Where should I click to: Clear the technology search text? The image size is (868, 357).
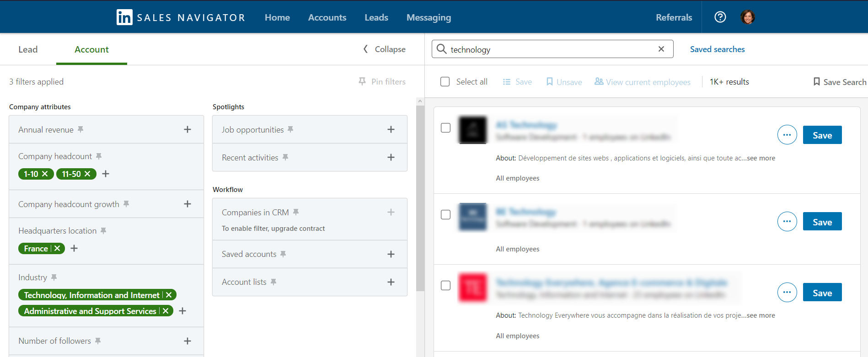(661, 49)
